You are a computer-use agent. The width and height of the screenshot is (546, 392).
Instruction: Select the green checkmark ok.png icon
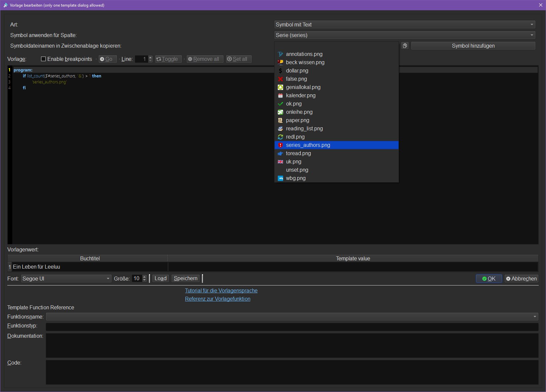pyautogui.click(x=293, y=104)
